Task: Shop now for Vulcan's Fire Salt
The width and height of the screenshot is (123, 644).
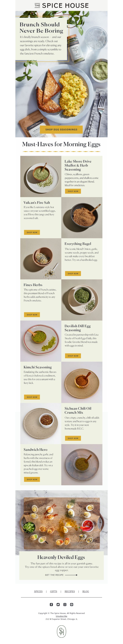Action: [x=32, y=232]
